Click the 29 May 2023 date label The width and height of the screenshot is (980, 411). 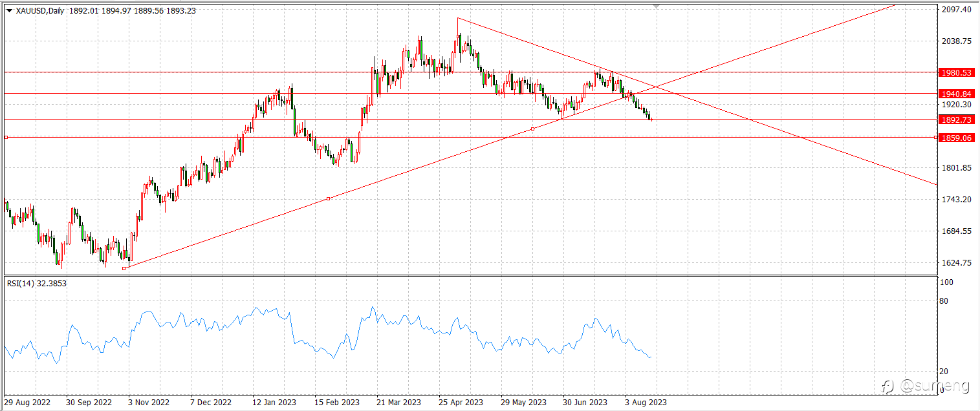(x=523, y=402)
